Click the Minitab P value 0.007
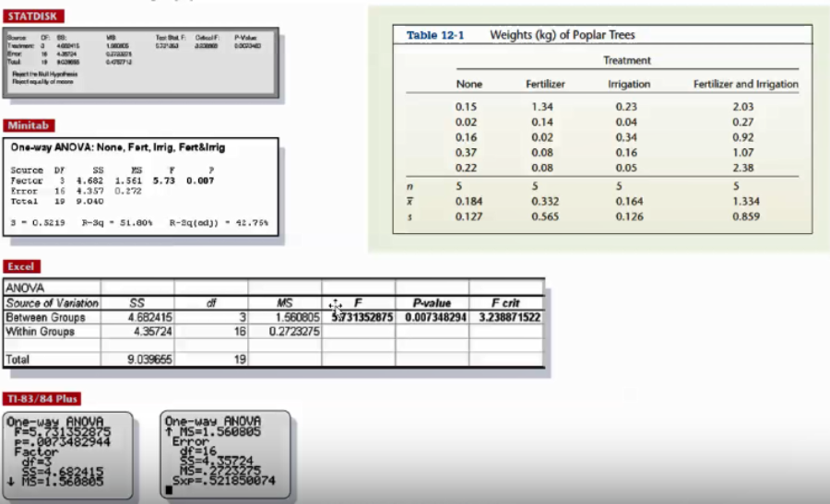The image size is (830, 504). coord(200,181)
